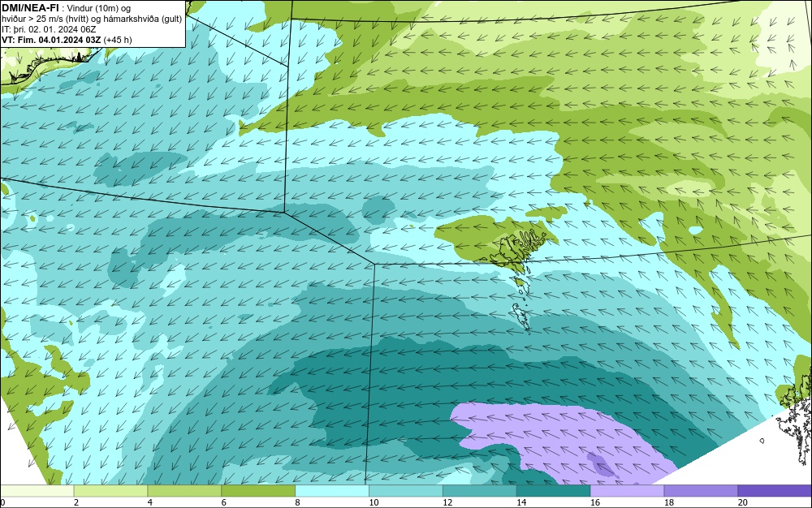Click the legend scale value '4'

pos(150,502)
